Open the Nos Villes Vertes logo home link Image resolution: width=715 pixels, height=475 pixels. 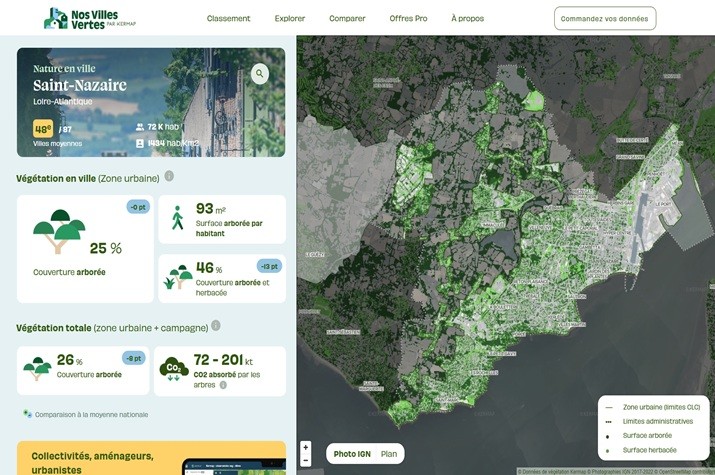[90, 19]
